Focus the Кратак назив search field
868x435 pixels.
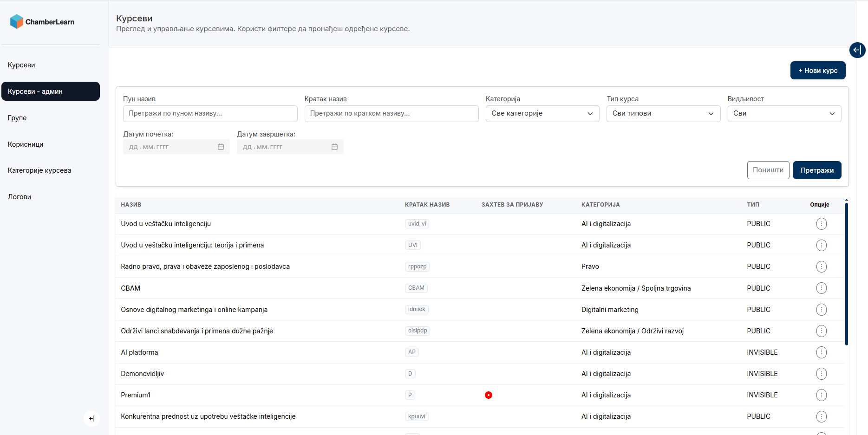tap(392, 114)
